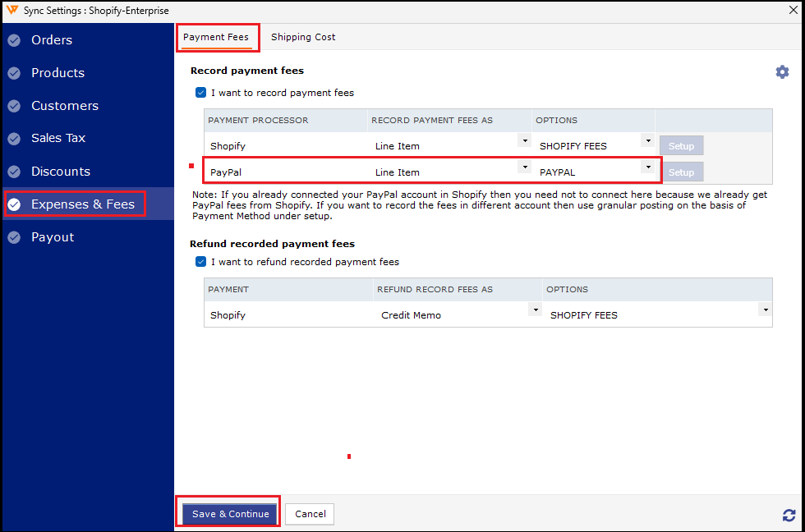Click the Products checkmark icon
This screenshot has width=805, height=532.
point(14,73)
